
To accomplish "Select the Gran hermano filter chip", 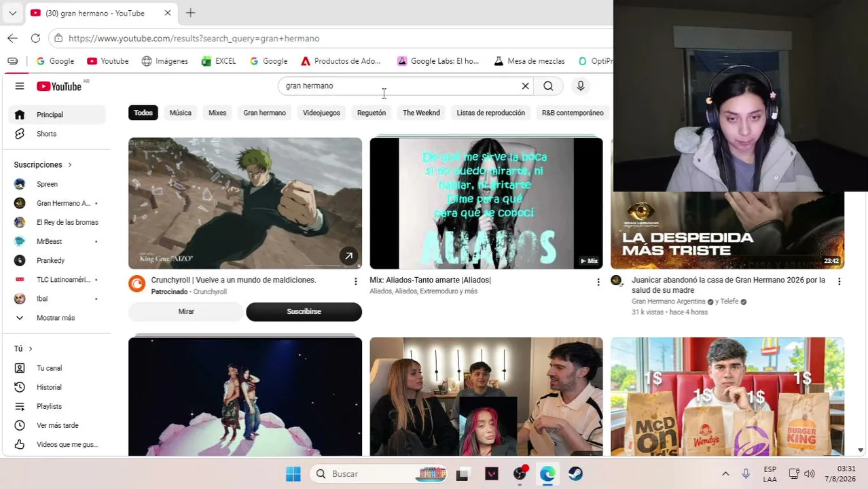I will 264,113.
